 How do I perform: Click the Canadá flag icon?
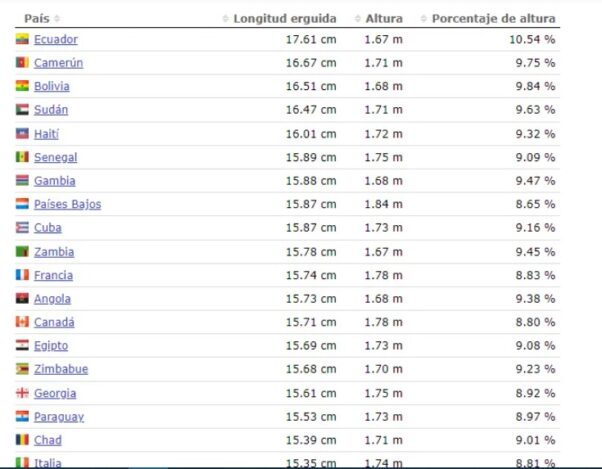click(x=22, y=322)
